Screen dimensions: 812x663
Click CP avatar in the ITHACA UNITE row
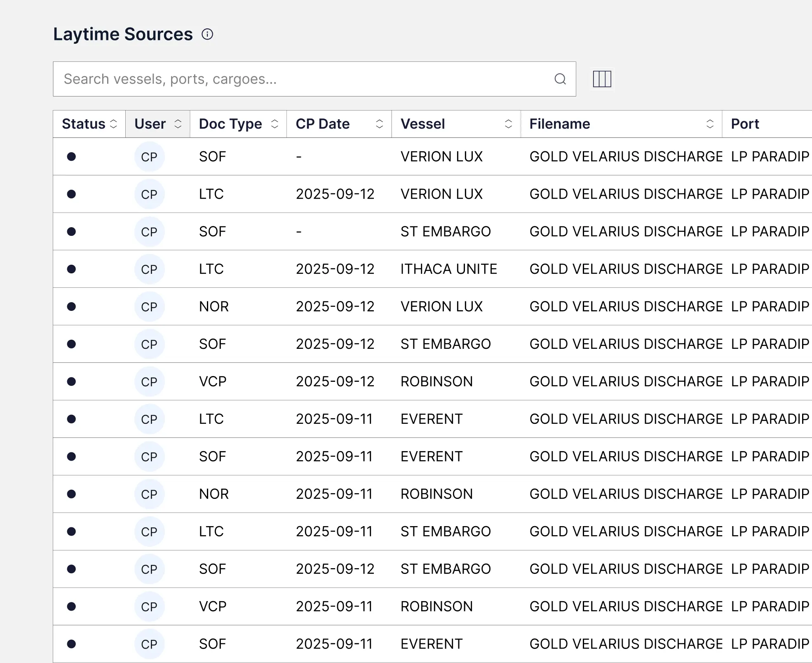pos(149,269)
